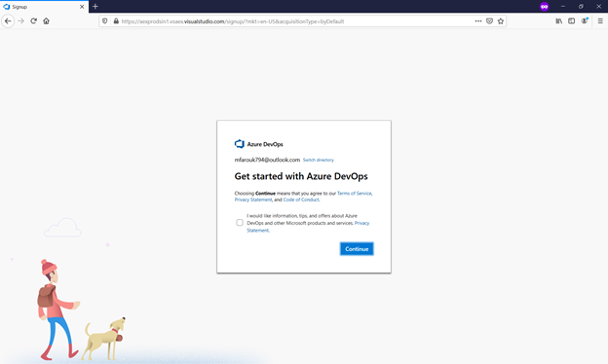Go back using the browser back arrow
This screenshot has width=608, height=364.
point(8,20)
